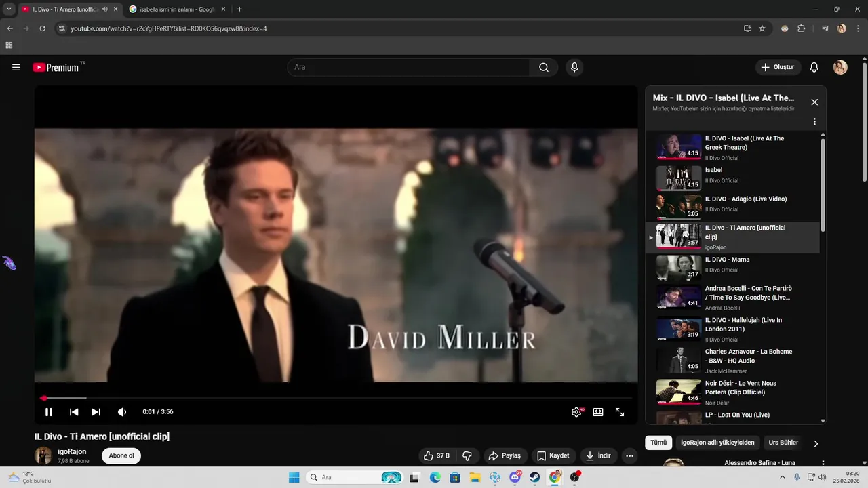Open the Chrome apps grid shortcut
Image resolution: width=868 pixels, height=488 pixels.
click(x=9, y=45)
